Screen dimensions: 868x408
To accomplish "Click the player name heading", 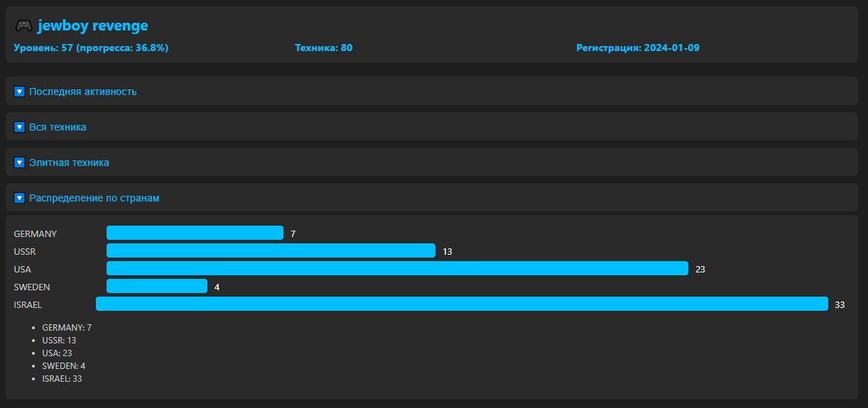I will [x=93, y=26].
